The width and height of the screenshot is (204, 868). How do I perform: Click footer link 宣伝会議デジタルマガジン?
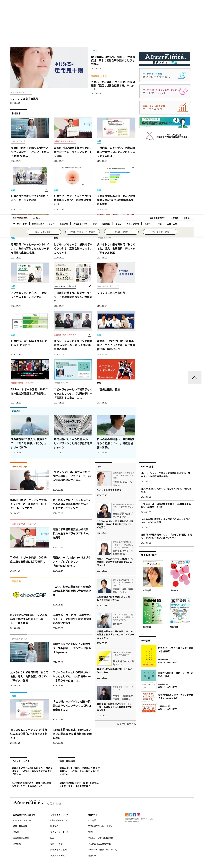click(100, 826)
